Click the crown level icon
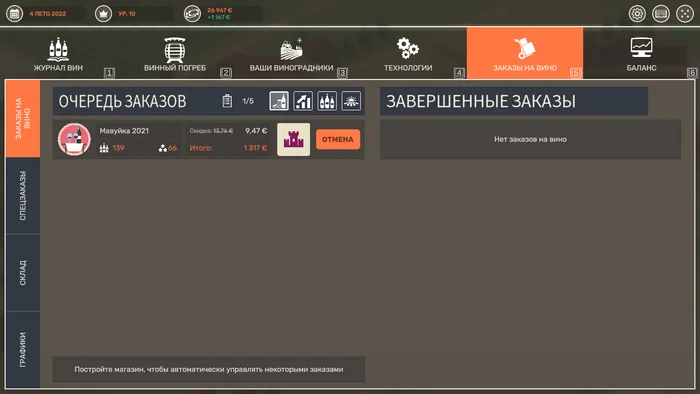 (x=103, y=13)
